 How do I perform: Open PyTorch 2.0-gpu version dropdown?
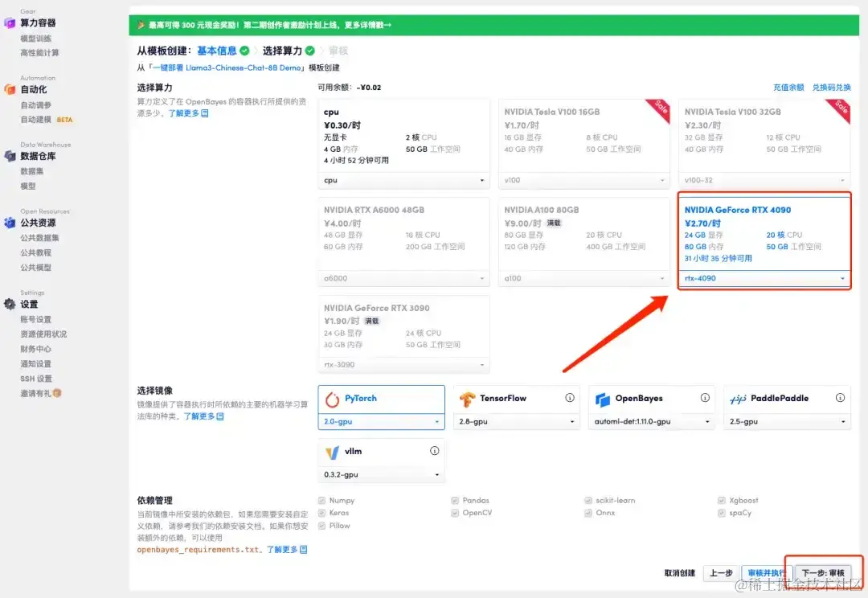pyautogui.click(x=382, y=421)
